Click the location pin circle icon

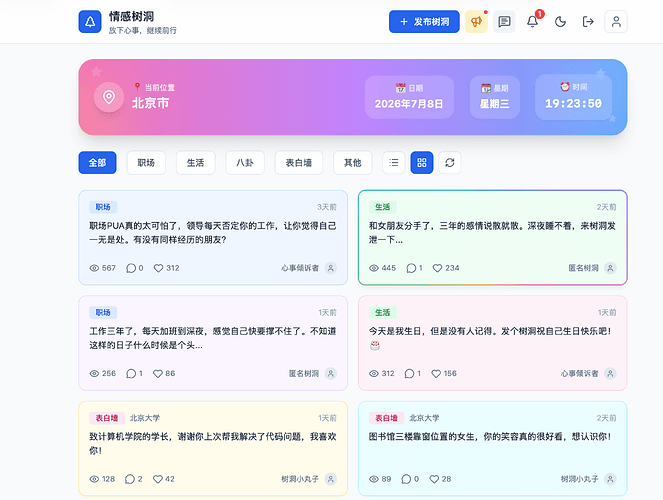(109, 97)
